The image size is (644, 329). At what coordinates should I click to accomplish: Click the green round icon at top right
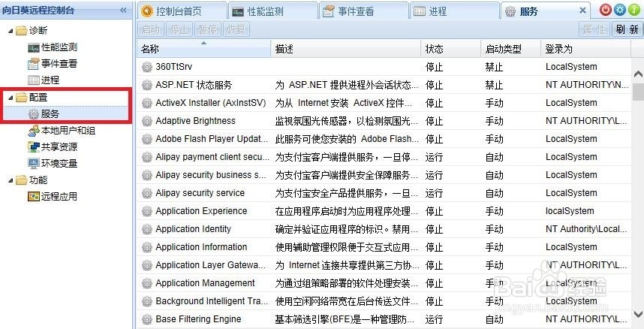634,10
